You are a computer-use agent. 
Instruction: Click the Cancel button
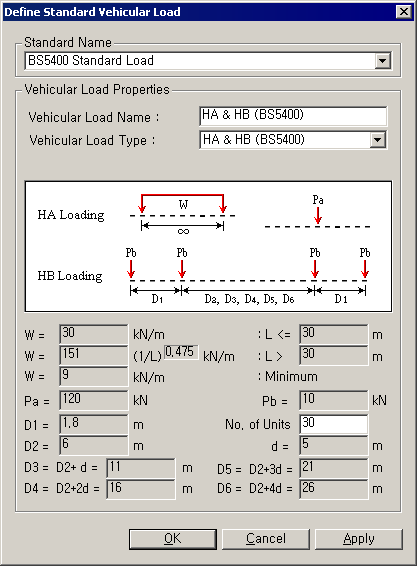pos(266,539)
